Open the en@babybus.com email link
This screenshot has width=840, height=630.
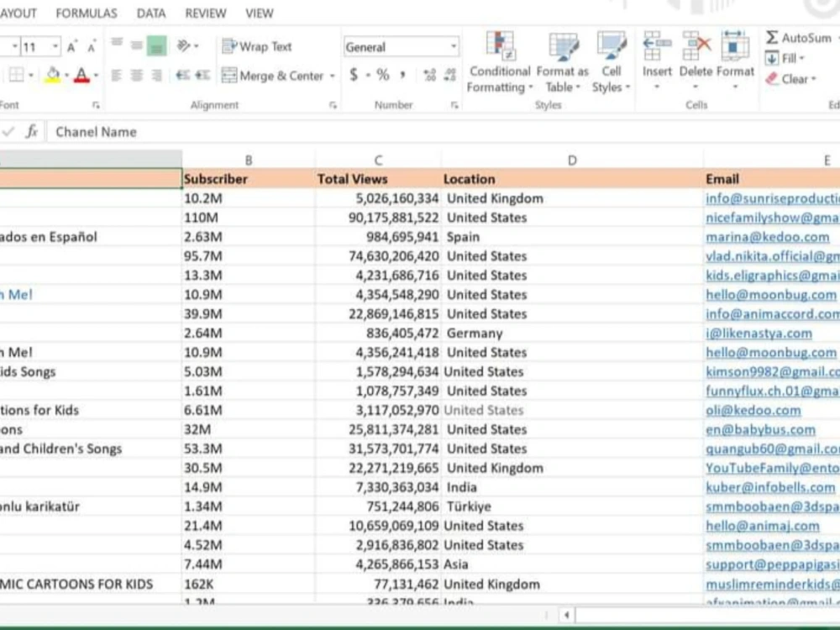click(x=760, y=429)
